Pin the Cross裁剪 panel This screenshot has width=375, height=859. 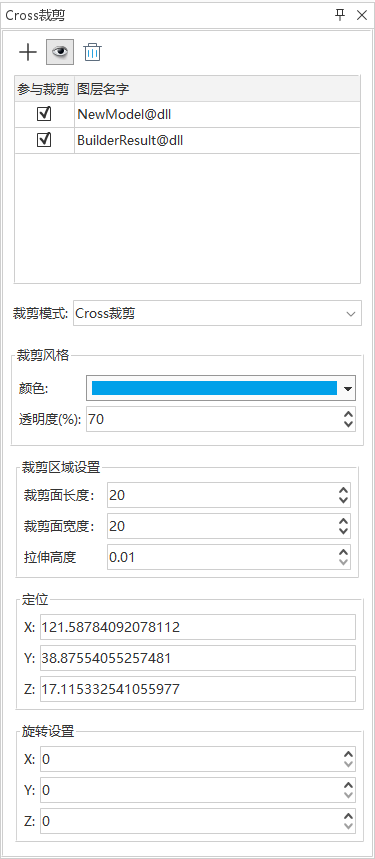coord(341,15)
